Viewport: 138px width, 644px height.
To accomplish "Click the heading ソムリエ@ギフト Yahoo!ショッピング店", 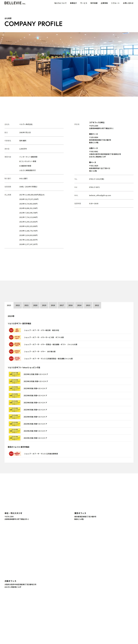I will tap(24, 368).
